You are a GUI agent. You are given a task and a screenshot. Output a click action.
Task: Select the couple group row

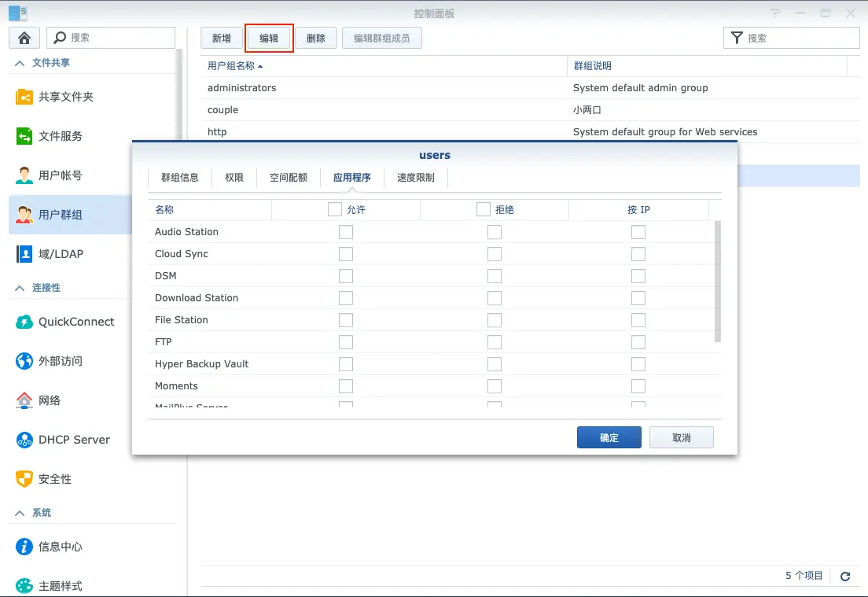coord(531,110)
